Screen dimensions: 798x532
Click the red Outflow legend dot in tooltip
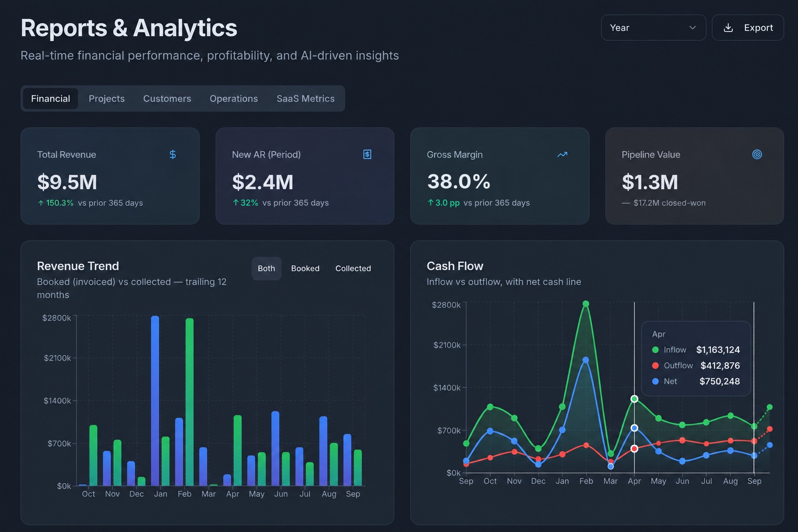click(656, 365)
